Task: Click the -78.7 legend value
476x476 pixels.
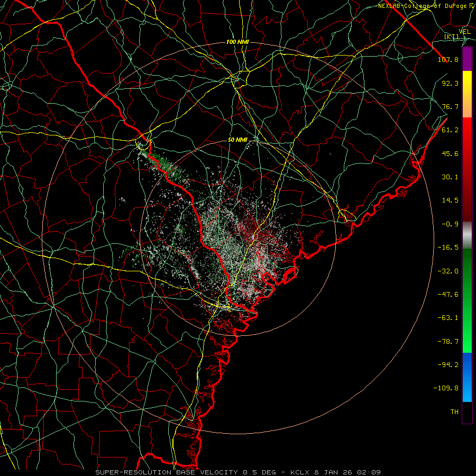Action: tap(448, 342)
